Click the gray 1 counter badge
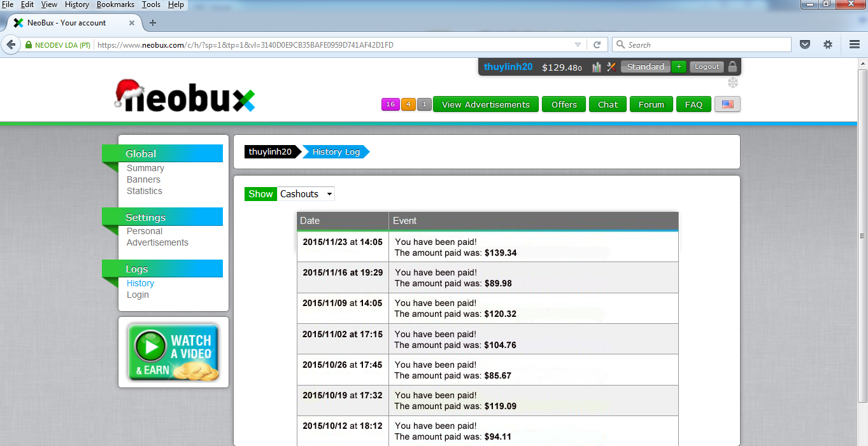The width and height of the screenshot is (868, 446). 425,104
